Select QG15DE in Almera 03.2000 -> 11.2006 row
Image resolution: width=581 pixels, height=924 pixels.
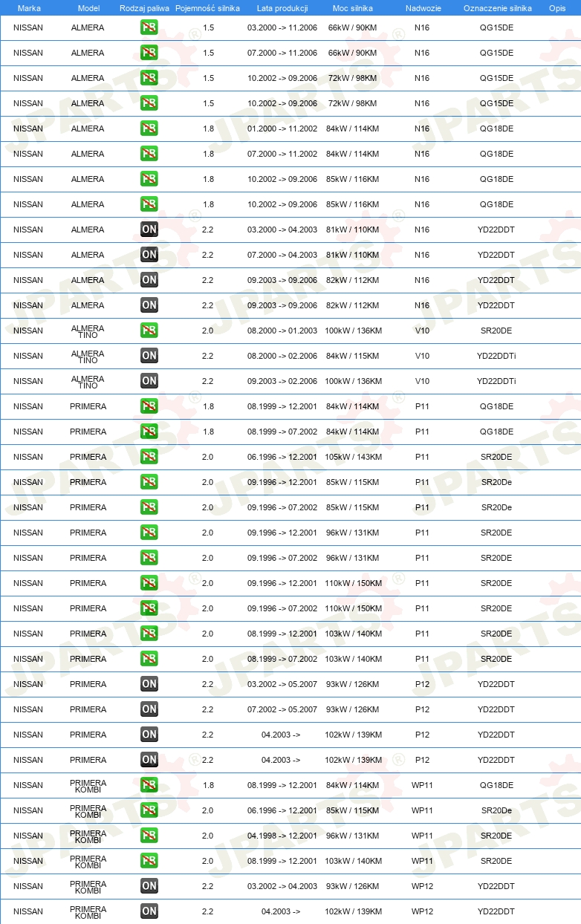tap(496, 27)
